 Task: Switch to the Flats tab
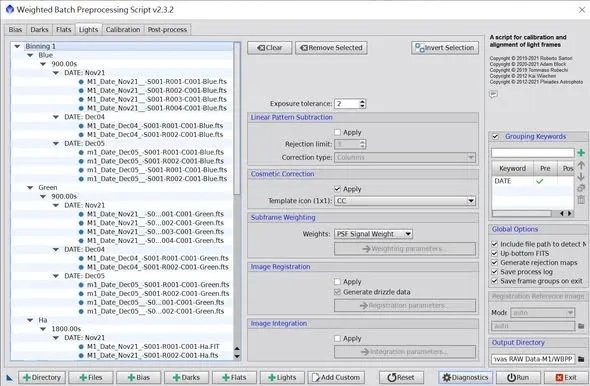point(63,29)
